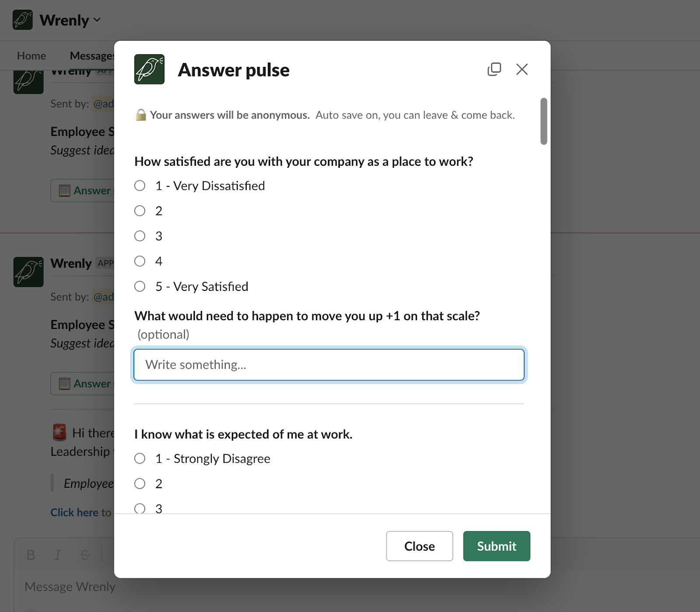The height and width of the screenshot is (612, 700).
Task: Click the red siren emoji icon
Action: tap(59, 433)
